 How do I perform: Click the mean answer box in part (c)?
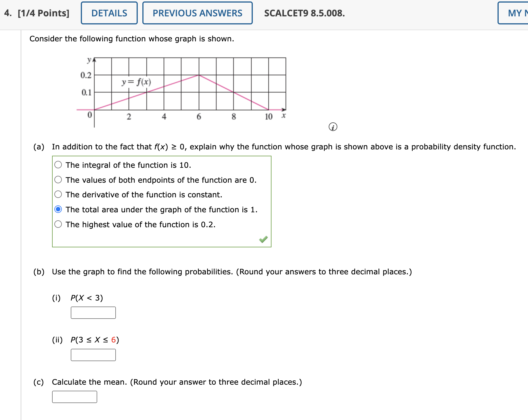74,397
